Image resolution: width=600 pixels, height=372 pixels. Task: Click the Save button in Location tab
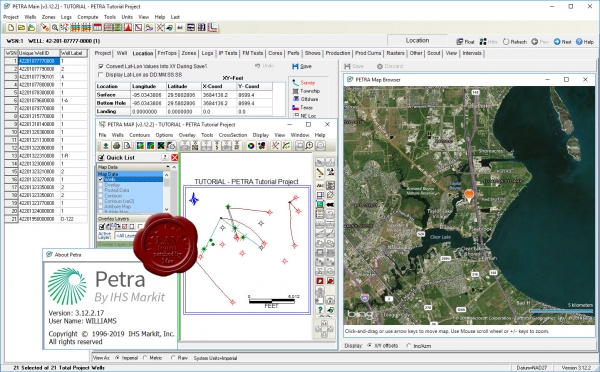pos(302,66)
